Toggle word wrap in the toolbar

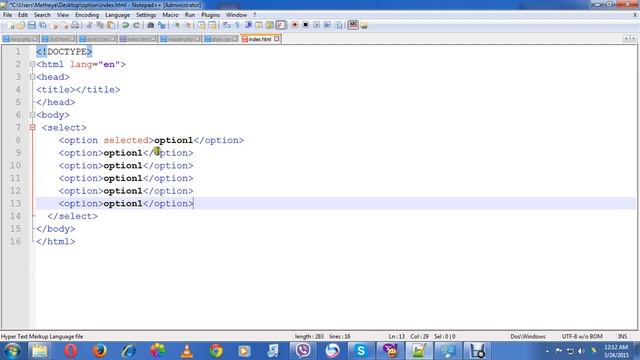[227, 25]
